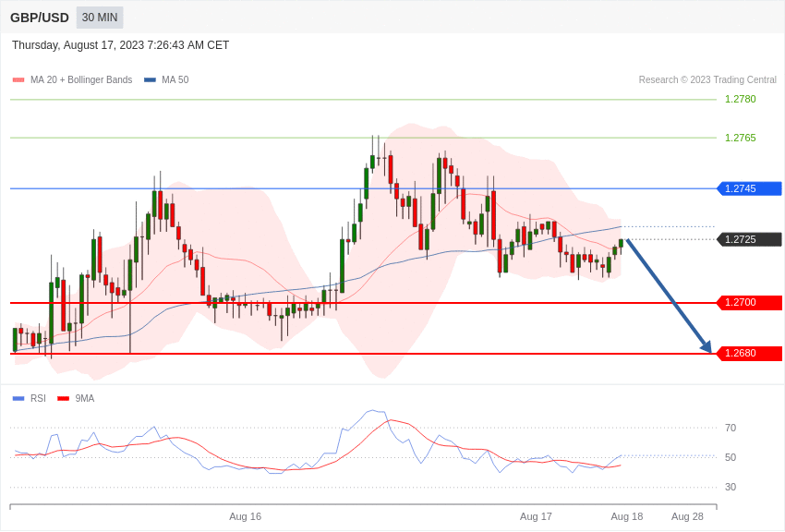The width and height of the screenshot is (785, 532).
Task: Select the 1.2765 resistance level label
Action: pyautogui.click(x=741, y=138)
